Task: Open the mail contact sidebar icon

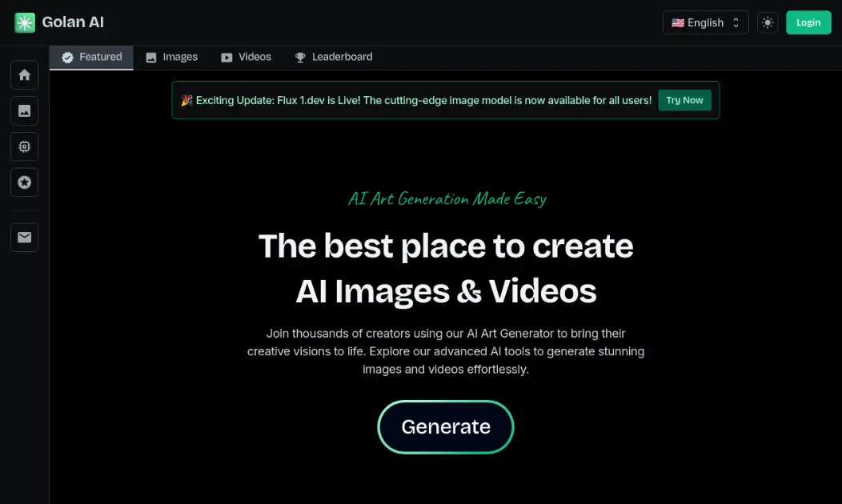Action: pyautogui.click(x=24, y=238)
